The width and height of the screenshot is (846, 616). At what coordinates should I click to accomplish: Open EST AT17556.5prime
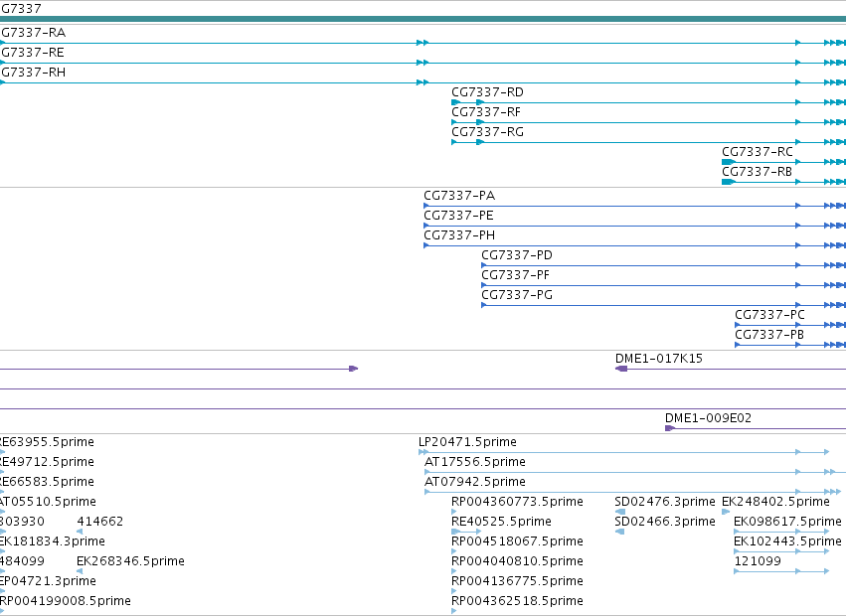pyautogui.click(x=475, y=462)
